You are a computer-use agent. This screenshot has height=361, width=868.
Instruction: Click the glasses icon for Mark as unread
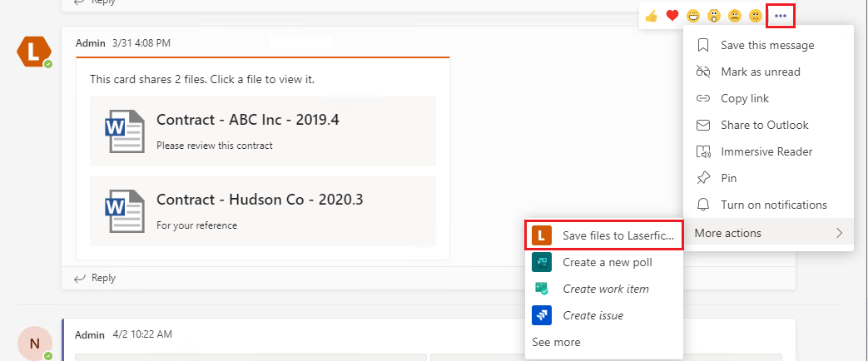[703, 72]
